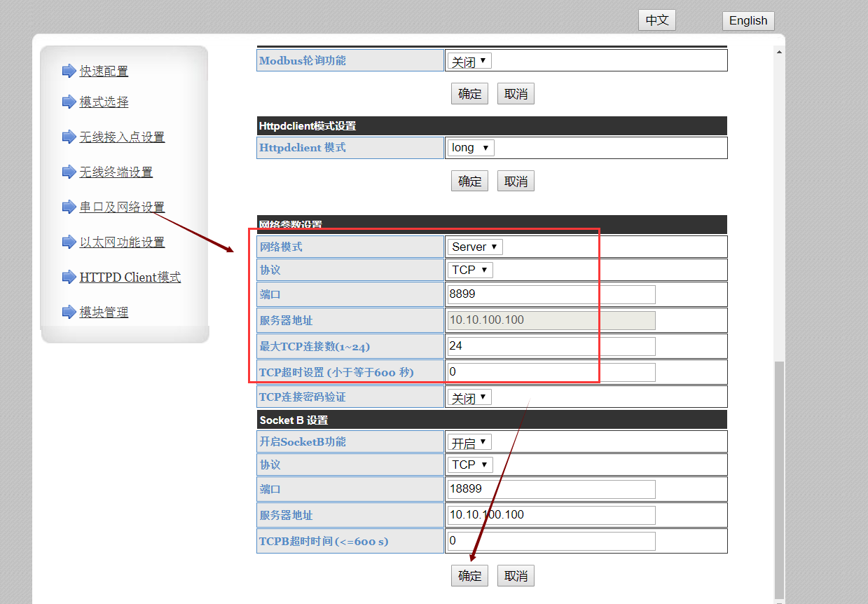Image resolution: width=868 pixels, height=604 pixels.
Task: Switch language with the English button
Action: (748, 20)
